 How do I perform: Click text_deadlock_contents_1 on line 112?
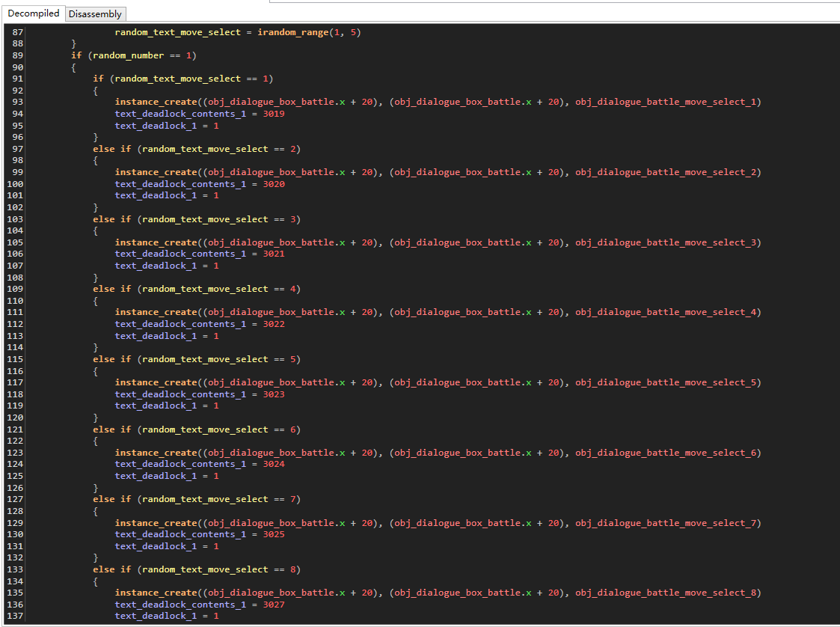click(180, 324)
